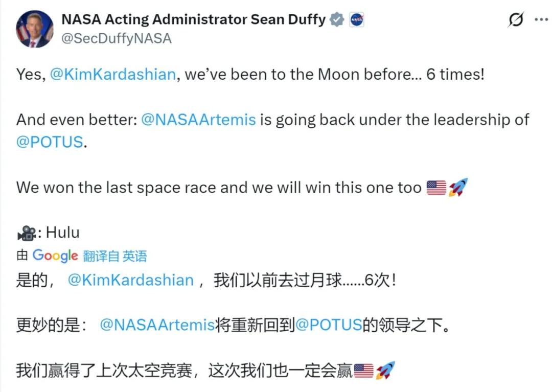
Task: Click the rocket emoji in English text
Action: pos(458,188)
